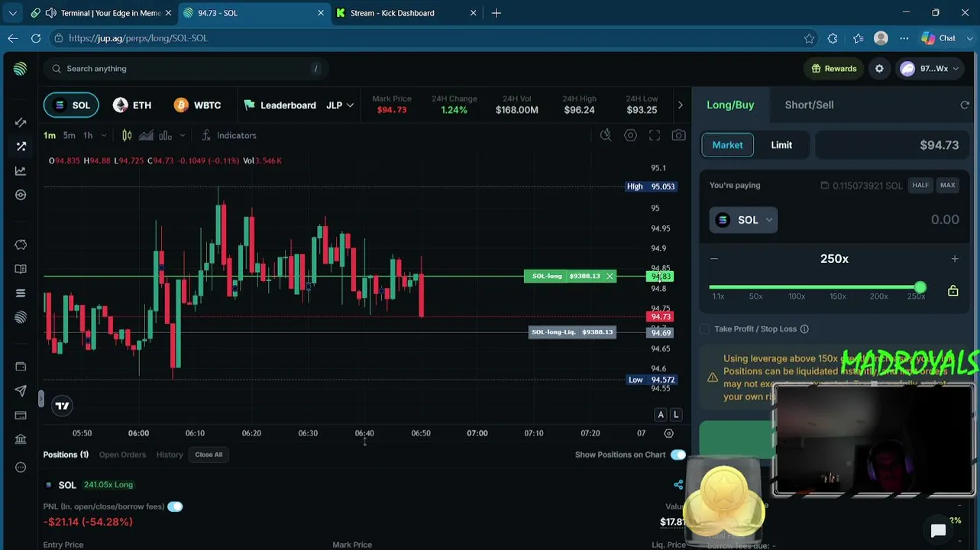The image size is (980, 550).
Task: Open the TradingView logo on the chart
Action: 63,406
